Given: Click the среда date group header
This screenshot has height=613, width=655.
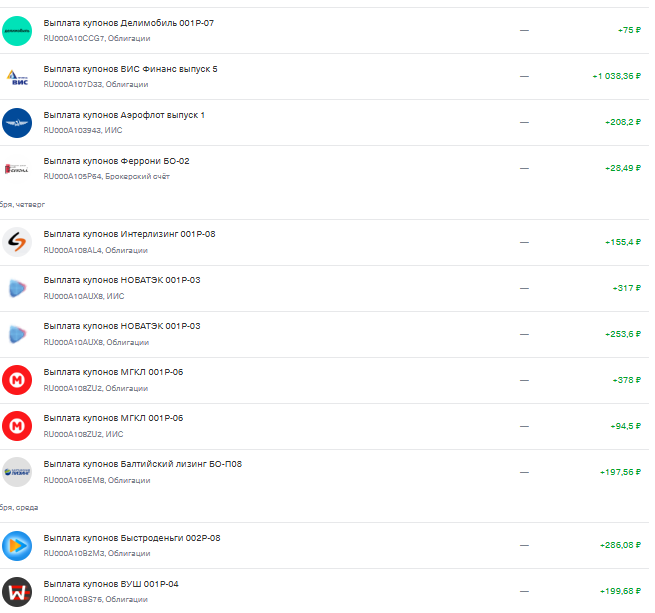Looking at the screenshot, I should [19, 507].
